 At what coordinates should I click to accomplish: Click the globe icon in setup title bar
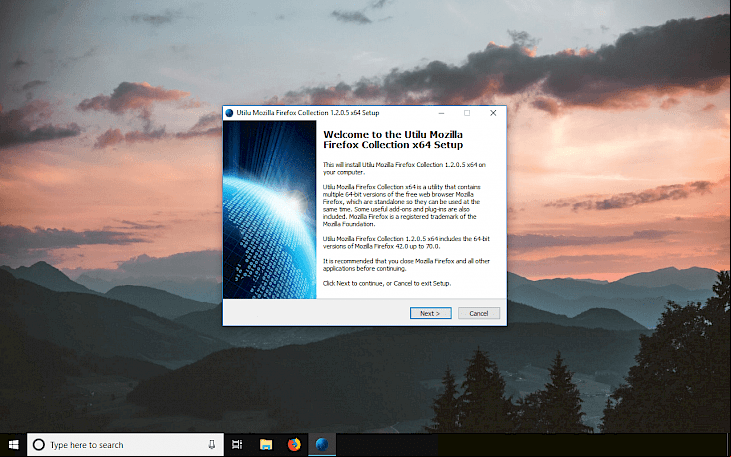pyautogui.click(x=229, y=113)
